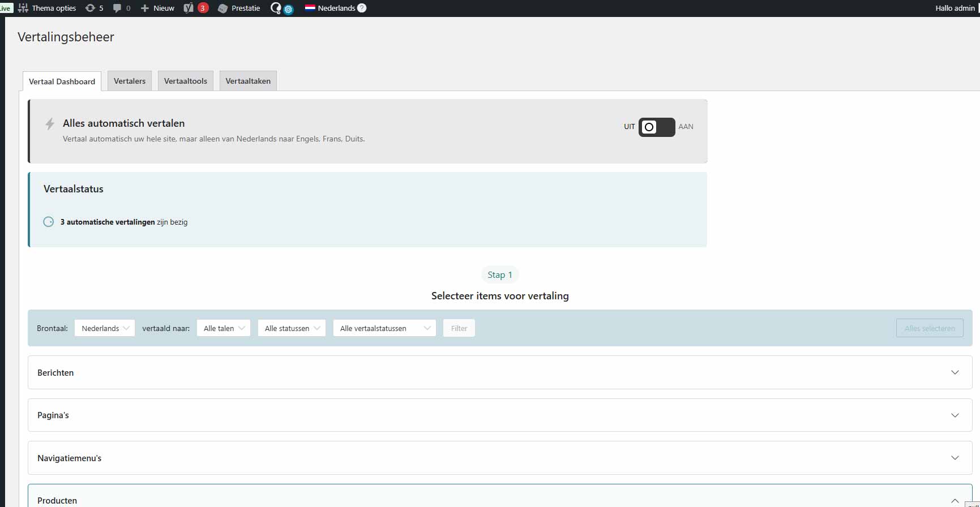Image resolution: width=980 pixels, height=507 pixels.
Task: Click the Vertaalstatus heading
Action: click(74, 189)
